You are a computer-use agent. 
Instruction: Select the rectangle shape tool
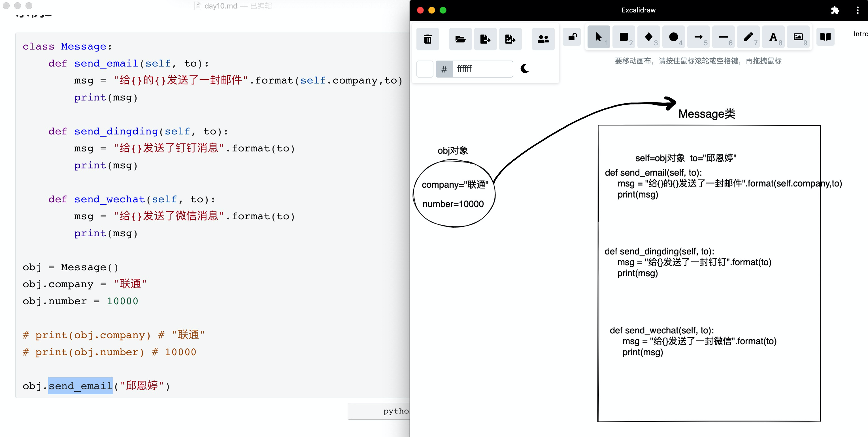click(624, 37)
